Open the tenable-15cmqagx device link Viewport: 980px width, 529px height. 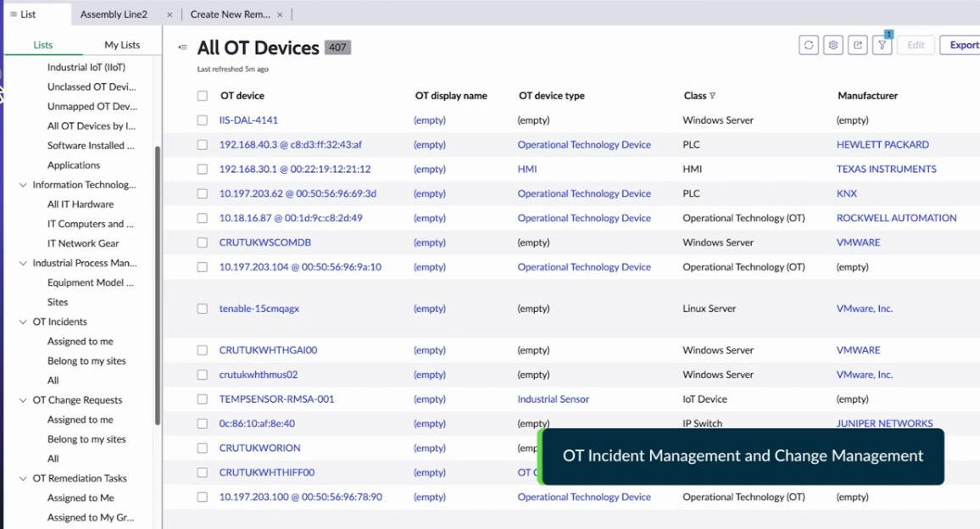(259, 309)
